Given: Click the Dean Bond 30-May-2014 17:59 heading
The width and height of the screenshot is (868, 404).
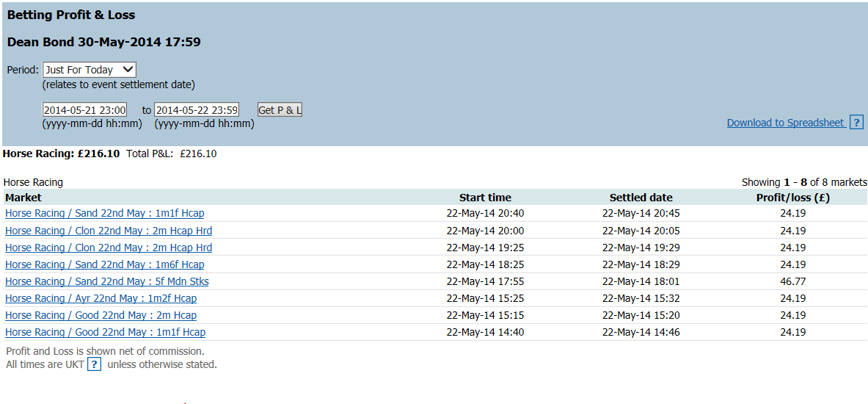Looking at the screenshot, I should click(x=103, y=42).
